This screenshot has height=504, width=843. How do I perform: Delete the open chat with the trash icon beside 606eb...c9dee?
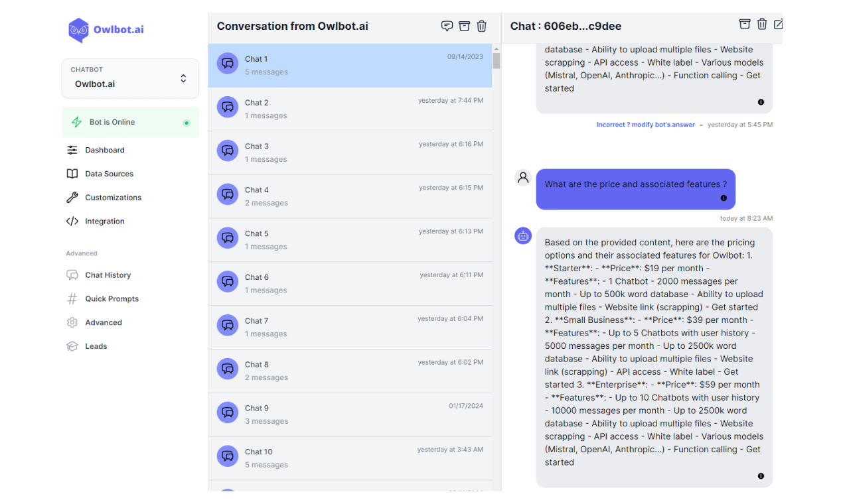pyautogui.click(x=762, y=24)
